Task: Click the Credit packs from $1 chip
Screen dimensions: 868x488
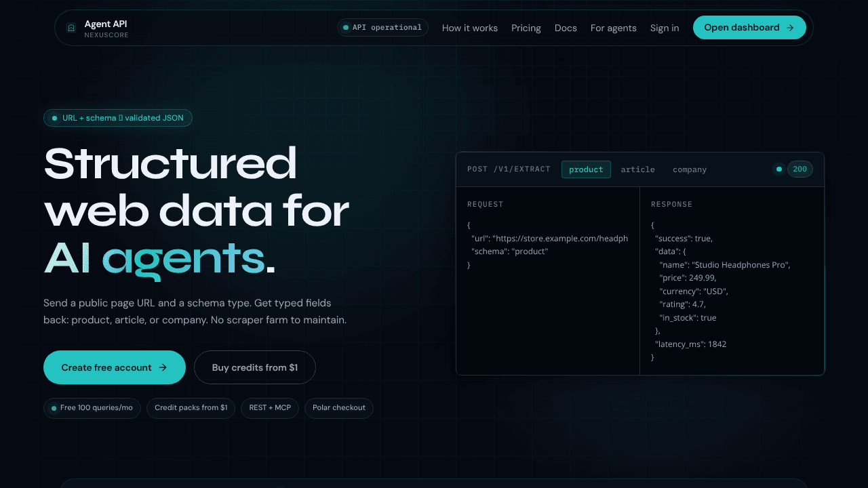Action: 191,408
